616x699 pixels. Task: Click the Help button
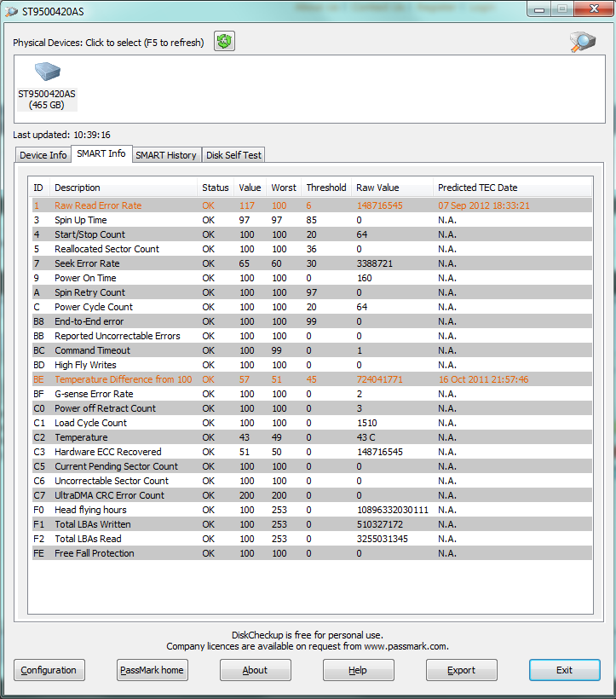pos(358,670)
